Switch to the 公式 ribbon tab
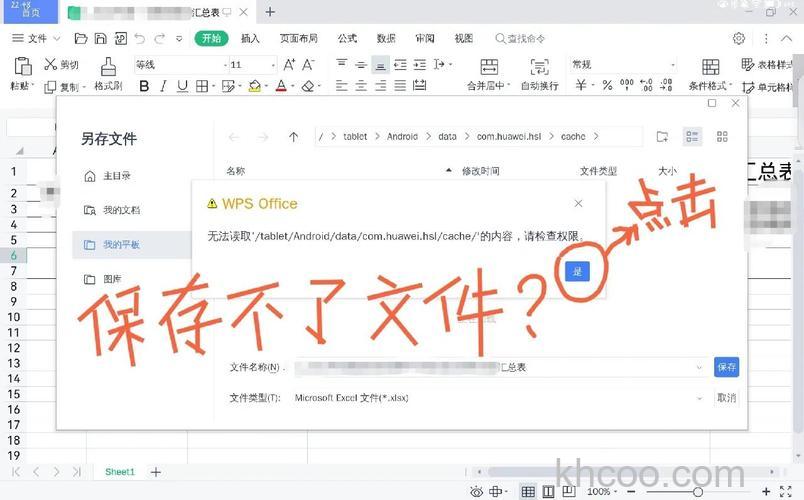 pyautogui.click(x=347, y=38)
